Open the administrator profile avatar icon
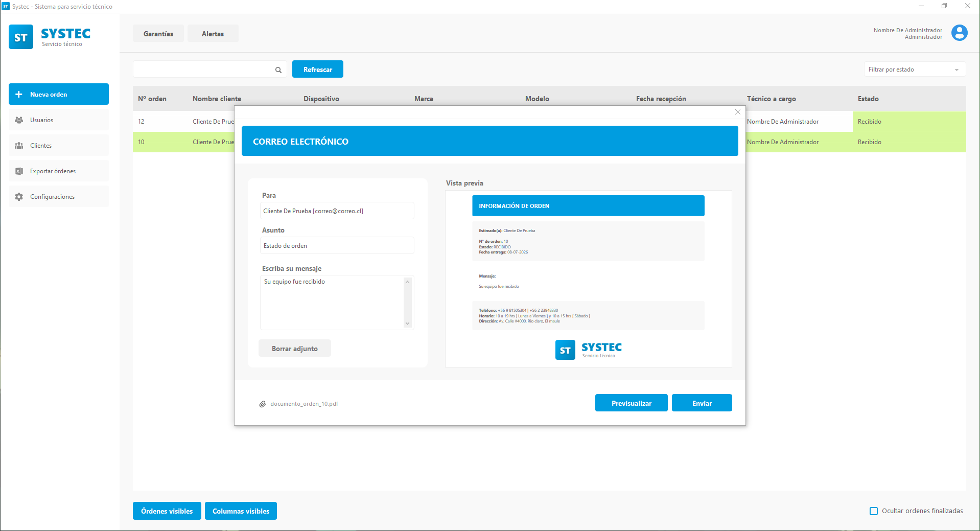Image resolution: width=980 pixels, height=531 pixels. point(959,33)
